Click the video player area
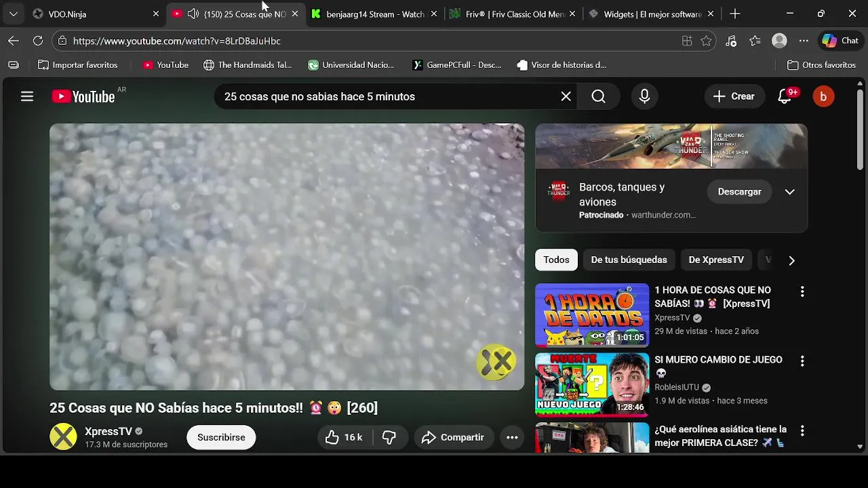Image resolution: width=868 pixels, height=488 pixels. pyautogui.click(x=287, y=257)
